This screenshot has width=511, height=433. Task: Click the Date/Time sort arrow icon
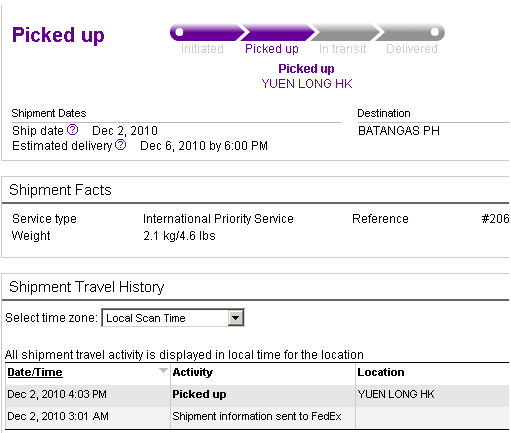click(163, 370)
